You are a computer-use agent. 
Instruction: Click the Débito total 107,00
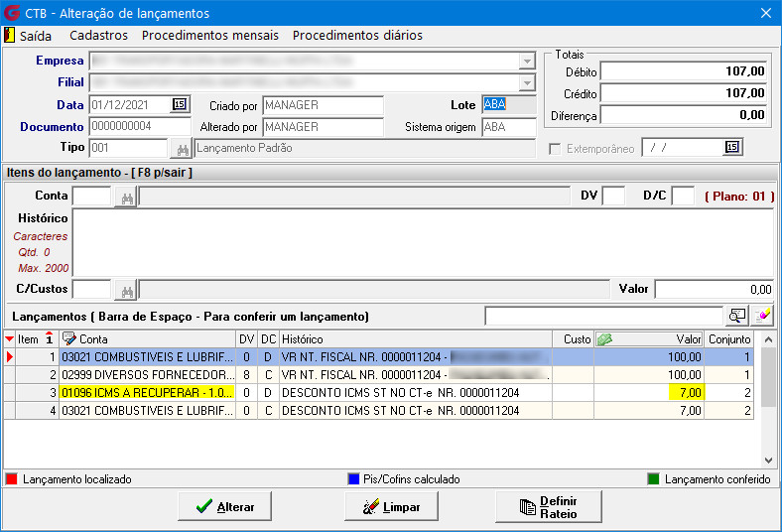click(684, 71)
